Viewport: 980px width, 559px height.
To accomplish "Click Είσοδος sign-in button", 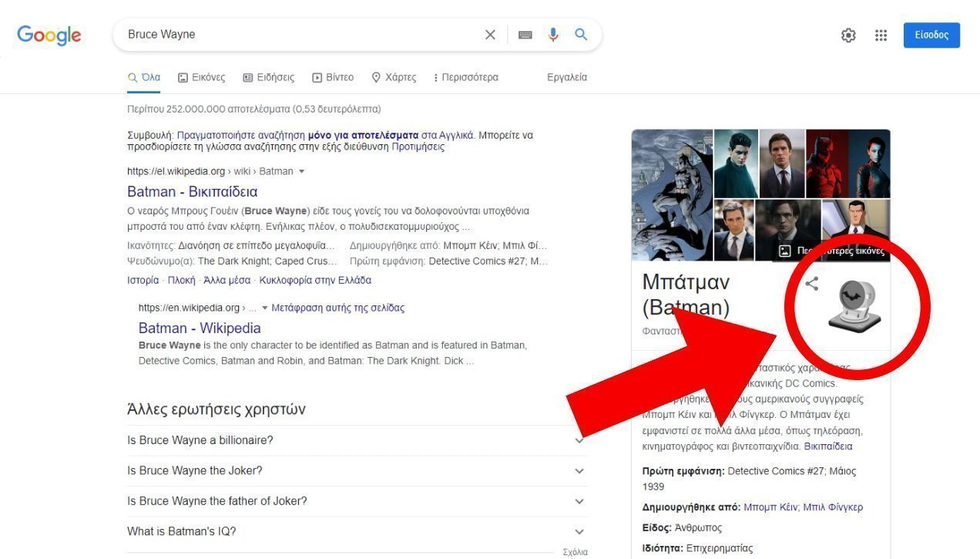I will tap(931, 35).
